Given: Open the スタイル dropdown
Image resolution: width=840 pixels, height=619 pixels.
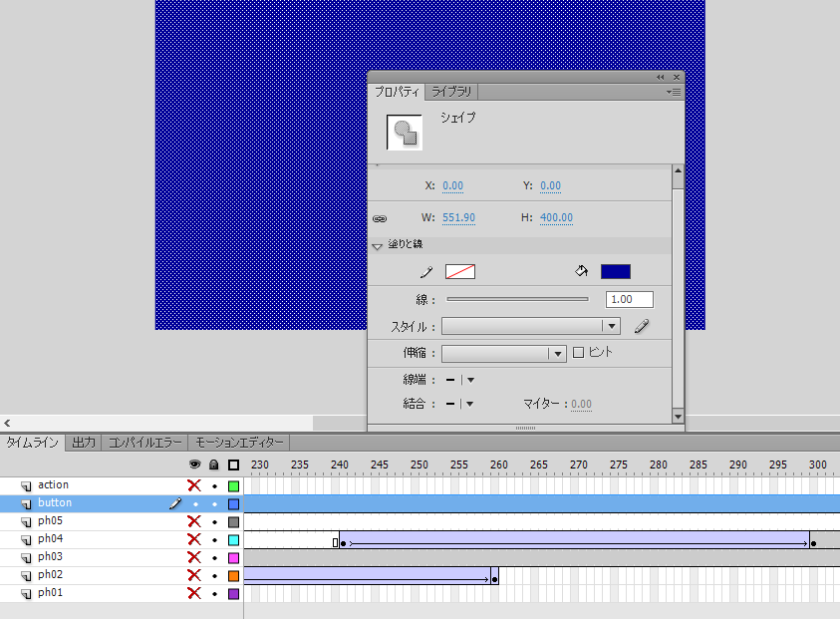Looking at the screenshot, I should coord(531,326).
